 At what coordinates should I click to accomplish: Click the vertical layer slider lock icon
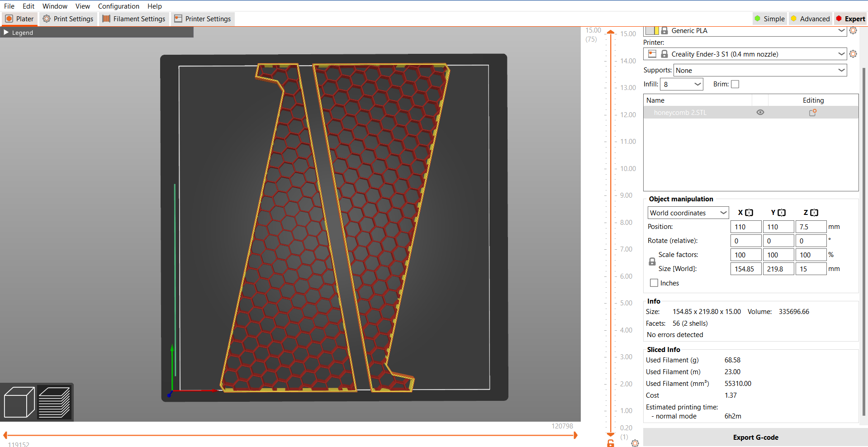click(611, 443)
